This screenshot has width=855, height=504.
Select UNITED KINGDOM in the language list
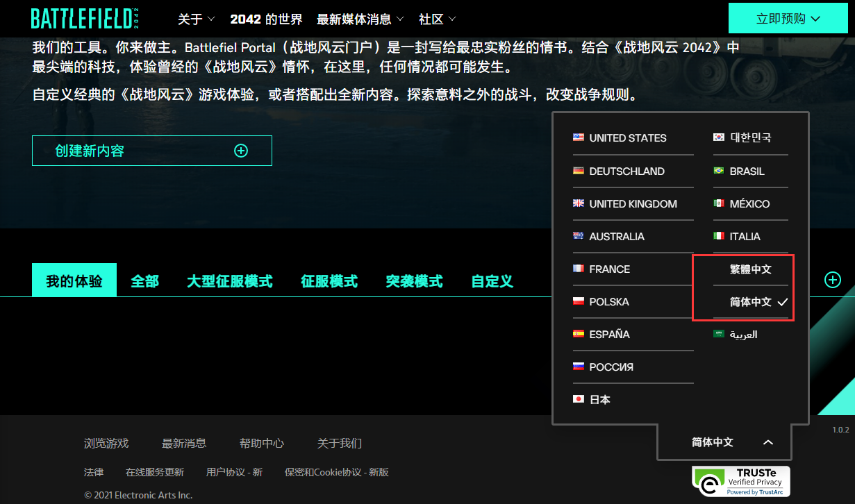633,203
